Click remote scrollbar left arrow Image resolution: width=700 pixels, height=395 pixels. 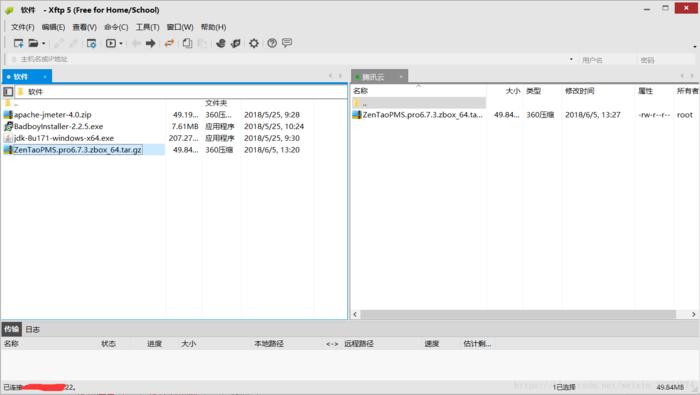pyautogui.click(x=355, y=314)
